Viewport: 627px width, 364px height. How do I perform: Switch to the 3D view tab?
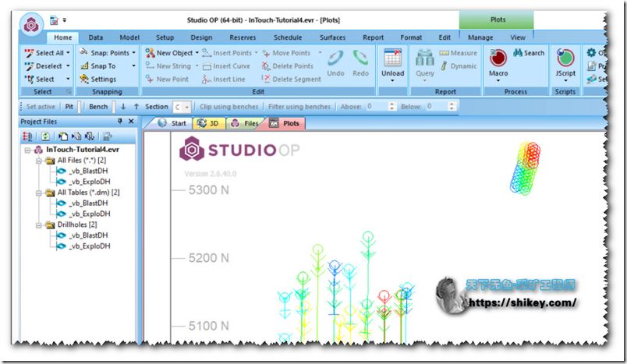pos(207,123)
